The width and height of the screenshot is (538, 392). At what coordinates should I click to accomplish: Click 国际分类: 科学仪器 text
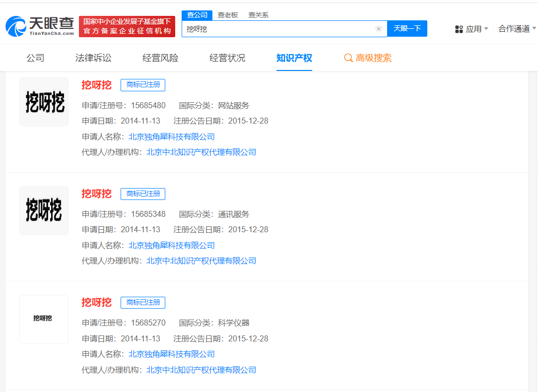coord(214,323)
